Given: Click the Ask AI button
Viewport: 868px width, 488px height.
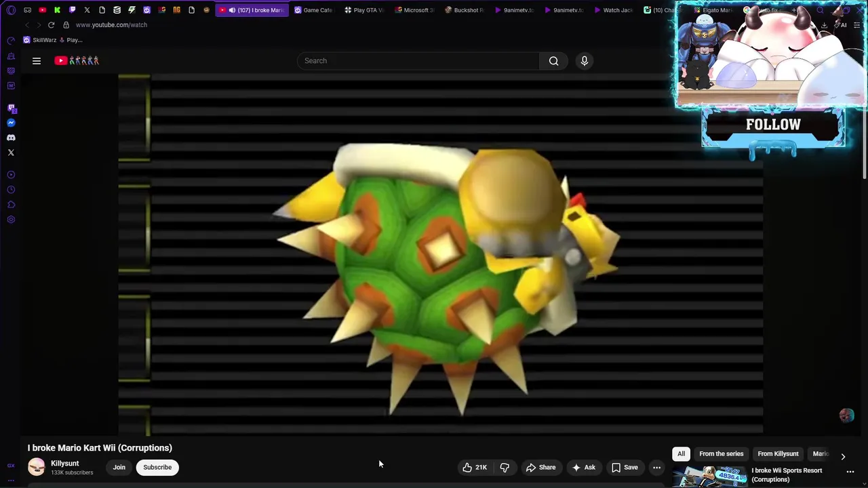Looking at the screenshot, I should click(x=583, y=467).
